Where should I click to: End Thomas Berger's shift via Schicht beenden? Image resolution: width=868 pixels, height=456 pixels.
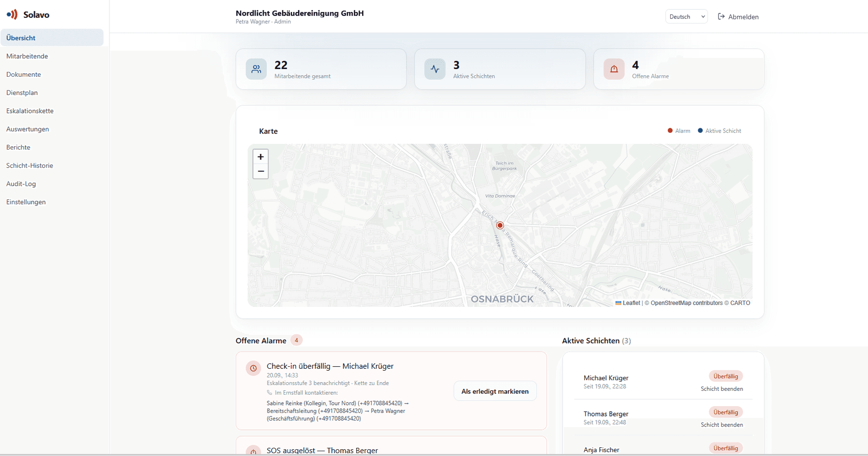722,425
